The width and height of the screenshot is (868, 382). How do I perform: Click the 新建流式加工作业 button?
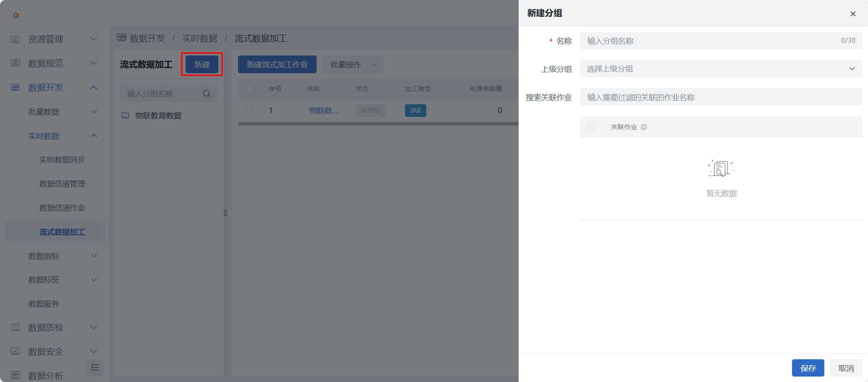click(x=277, y=65)
